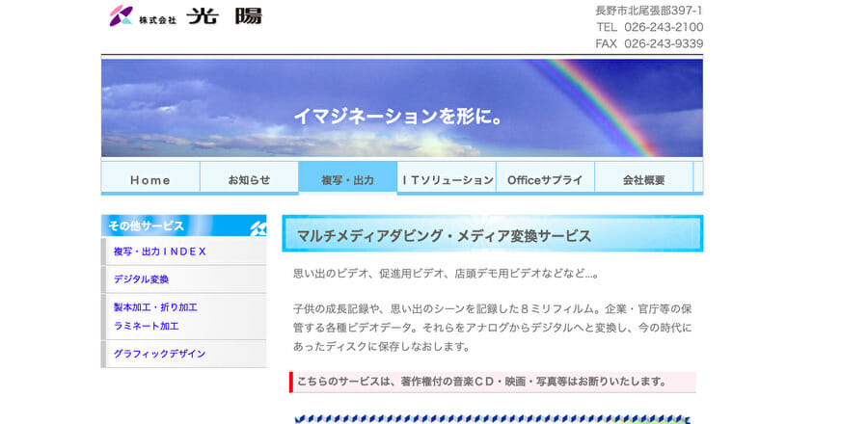Image resolution: width=868 pixels, height=424 pixels.
Task: Open the 複写・出力 INDEX sidebar link
Action: pyautogui.click(x=160, y=252)
